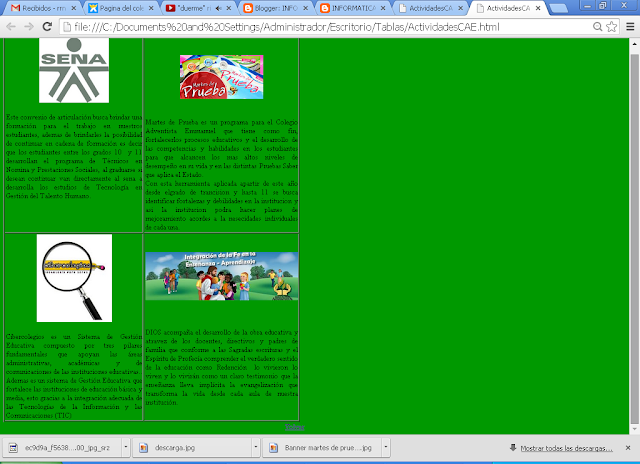The image size is (640, 464).
Task: Switch to the Pagina del colegio tab
Action: click(x=121, y=8)
